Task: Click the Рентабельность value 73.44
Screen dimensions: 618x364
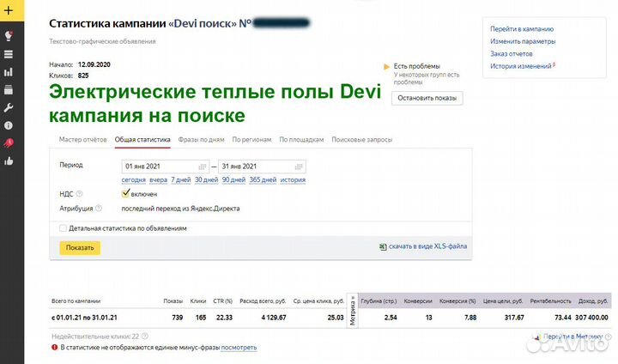Action: (562, 318)
